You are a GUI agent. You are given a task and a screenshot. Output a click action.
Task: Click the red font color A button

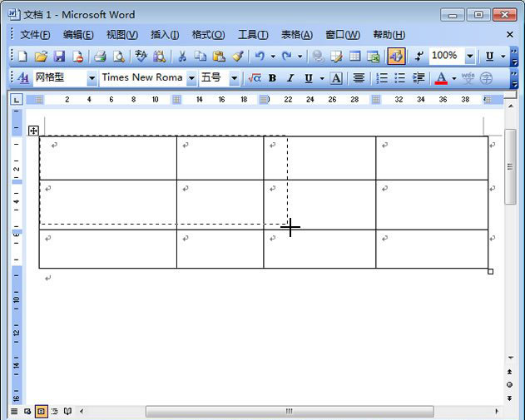point(441,78)
